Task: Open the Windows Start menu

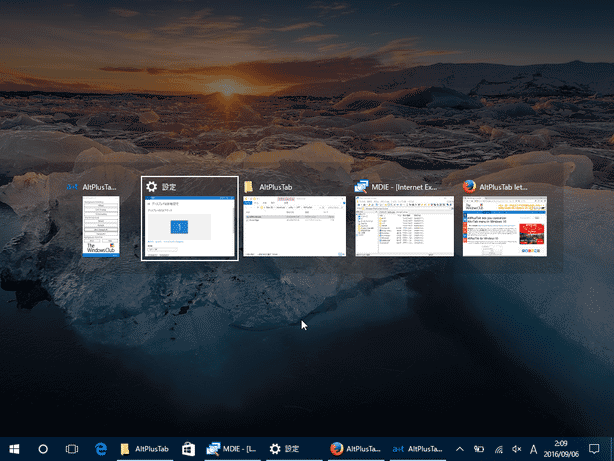Action: pos(14,449)
